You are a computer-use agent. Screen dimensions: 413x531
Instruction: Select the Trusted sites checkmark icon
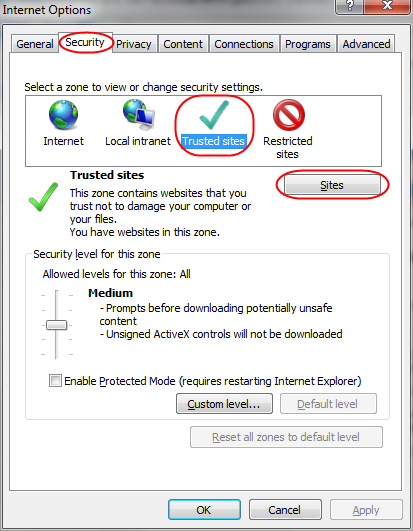pos(214,115)
